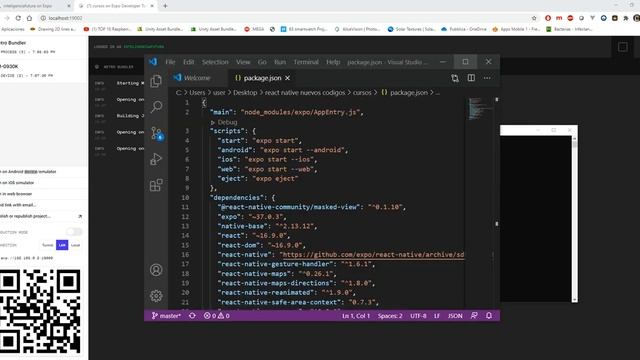Open the Edit menu in VS Code

point(189,62)
